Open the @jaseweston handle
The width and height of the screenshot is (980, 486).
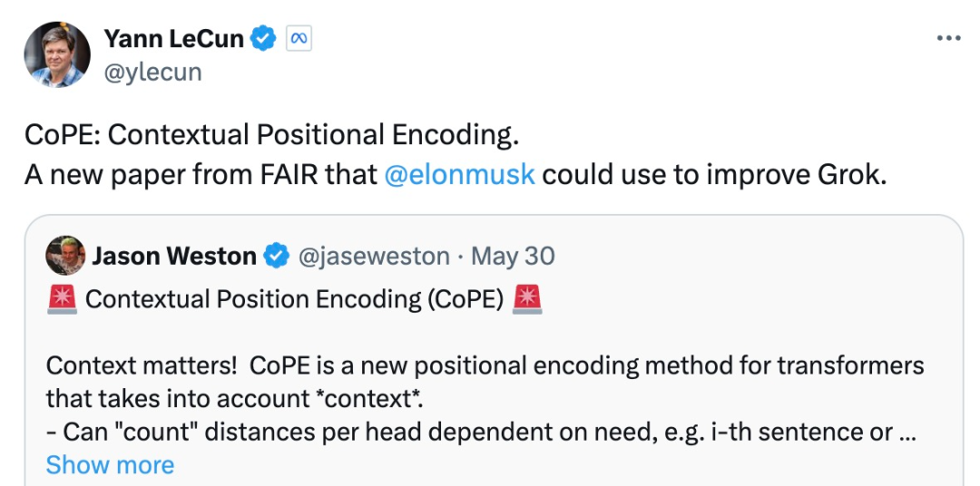point(374,256)
